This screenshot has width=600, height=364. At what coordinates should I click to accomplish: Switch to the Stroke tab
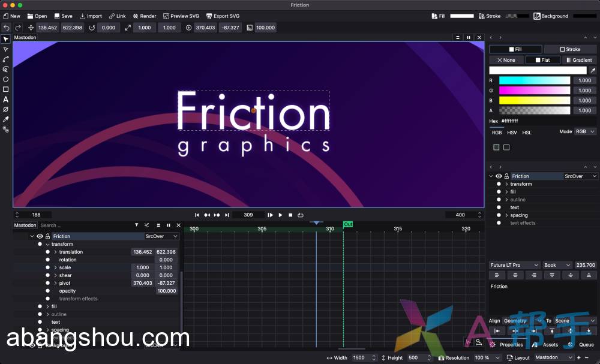[x=570, y=49]
